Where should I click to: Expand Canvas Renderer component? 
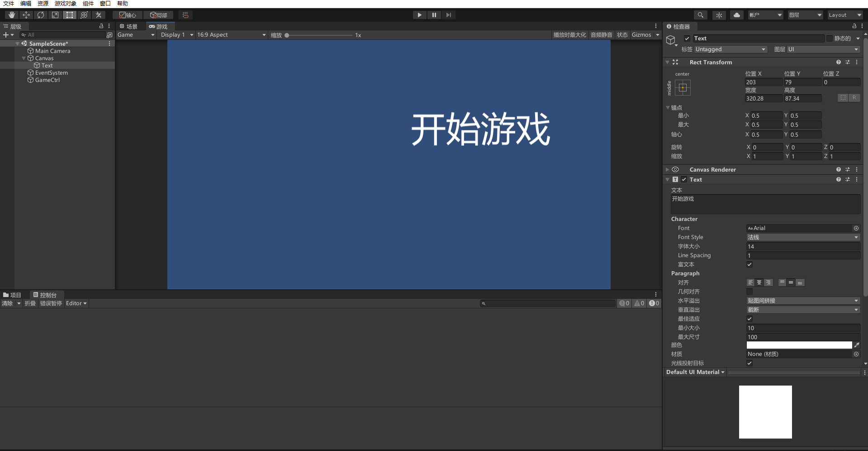(x=667, y=169)
